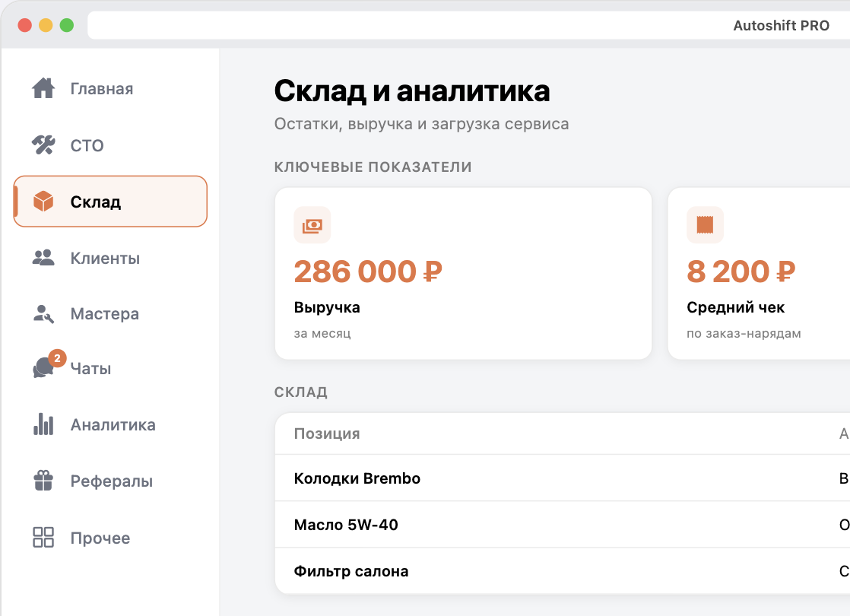Screen dimensions: 850x616
Task: Click the 'за месяц' caption
Action: (x=322, y=334)
